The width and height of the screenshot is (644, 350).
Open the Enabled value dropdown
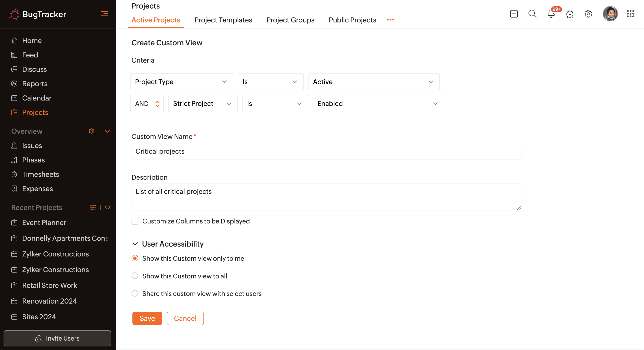click(x=378, y=104)
